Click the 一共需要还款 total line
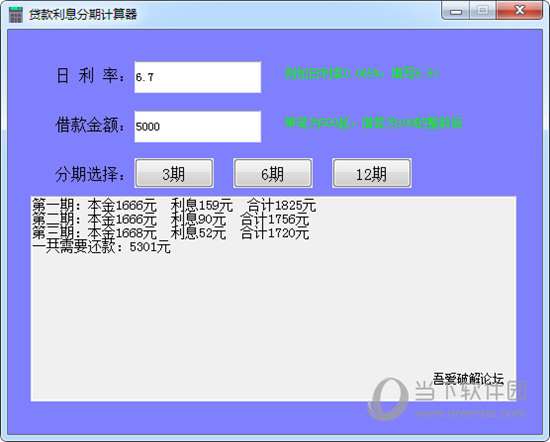Screen dimensions: 550x442 (101, 247)
